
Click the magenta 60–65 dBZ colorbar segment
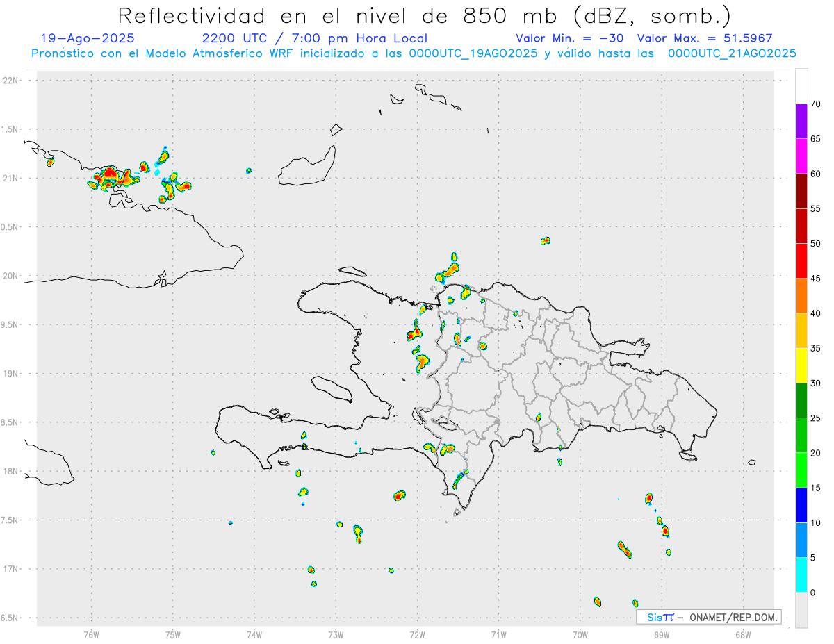(801, 156)
